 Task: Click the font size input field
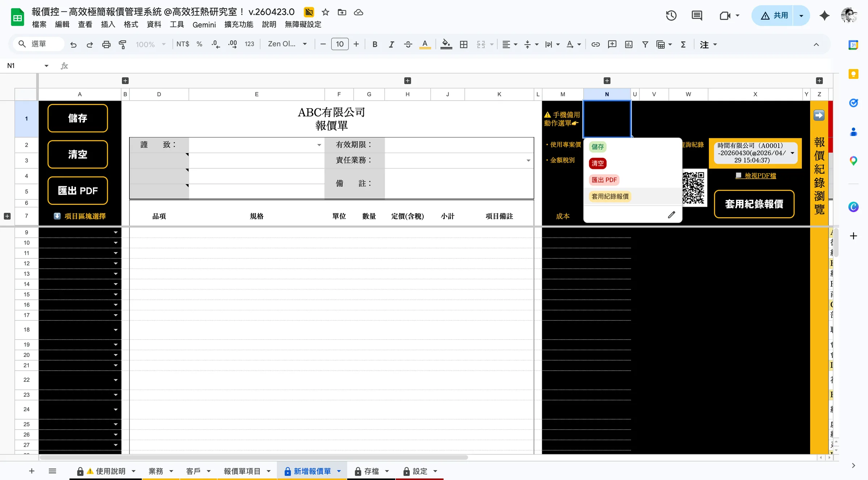[x=340, y=44]
